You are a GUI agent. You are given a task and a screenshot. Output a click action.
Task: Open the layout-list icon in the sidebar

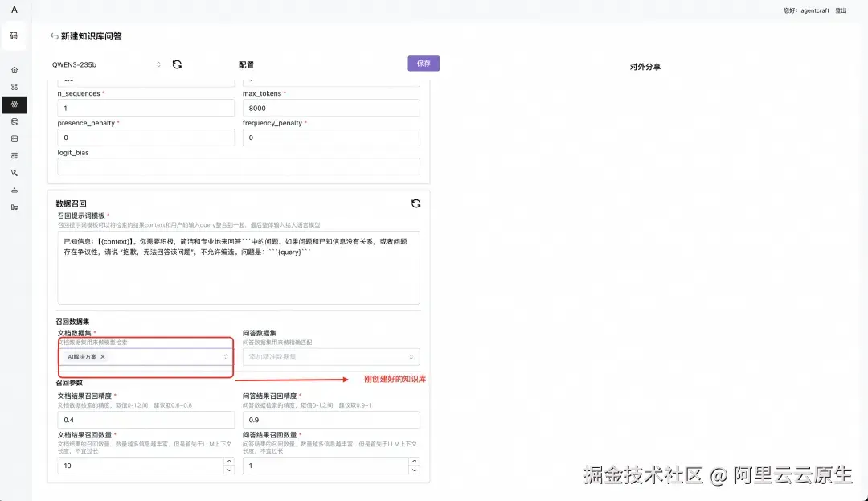click(14, 155)
